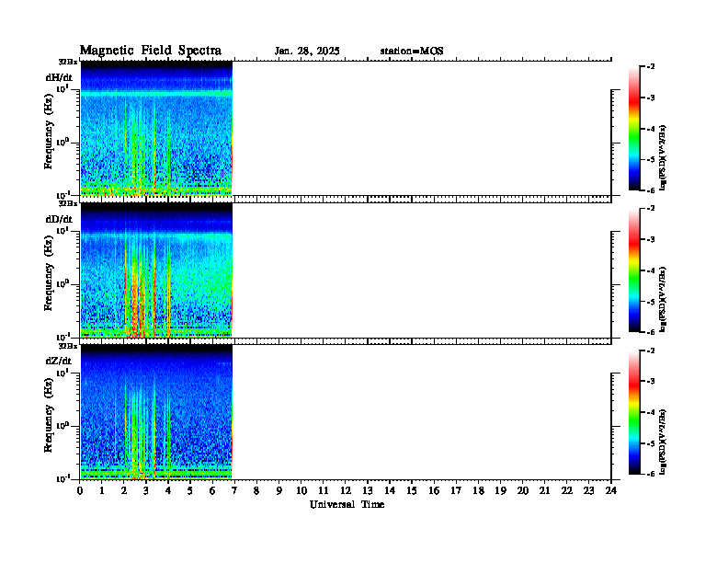Click hour "24" on the time axis
This screenshot has height=563, width=728.
point(611,491)
